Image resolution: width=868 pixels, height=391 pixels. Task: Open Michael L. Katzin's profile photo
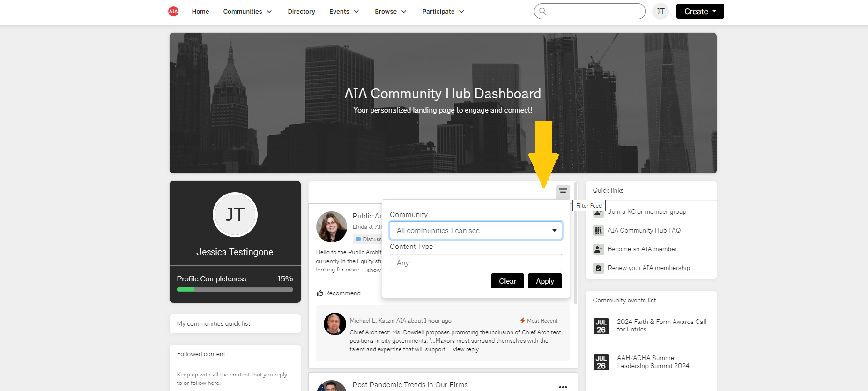pyautogui.click(x=335, y=324)
